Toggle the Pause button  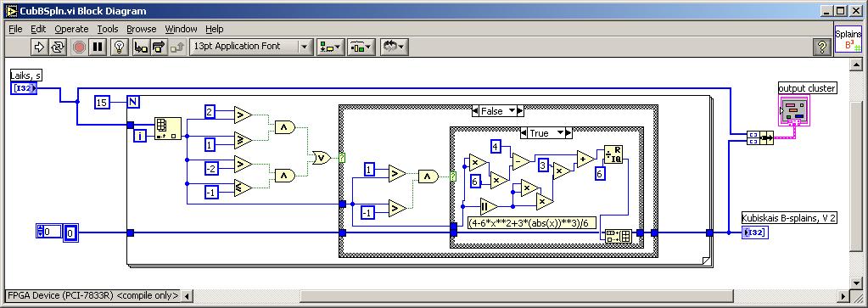(98, 47)
